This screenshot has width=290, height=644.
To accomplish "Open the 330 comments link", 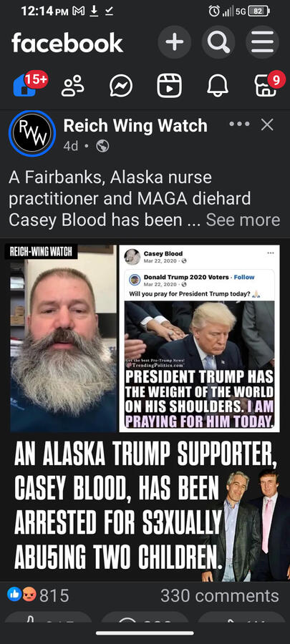I will (x=220, y=595).
